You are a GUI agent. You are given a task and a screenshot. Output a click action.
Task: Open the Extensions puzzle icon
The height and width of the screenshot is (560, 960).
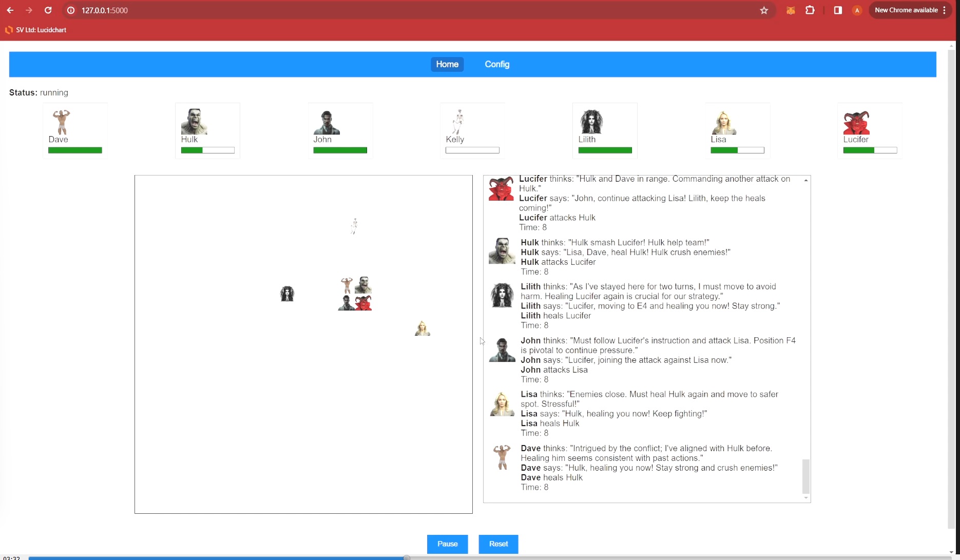coord(810,10)
